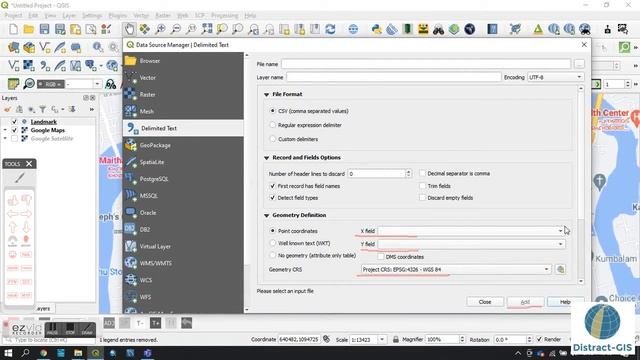The width and height of the screenshot is (640, 360).
Task: Open the Processing menu
Action: coord(224,16)
